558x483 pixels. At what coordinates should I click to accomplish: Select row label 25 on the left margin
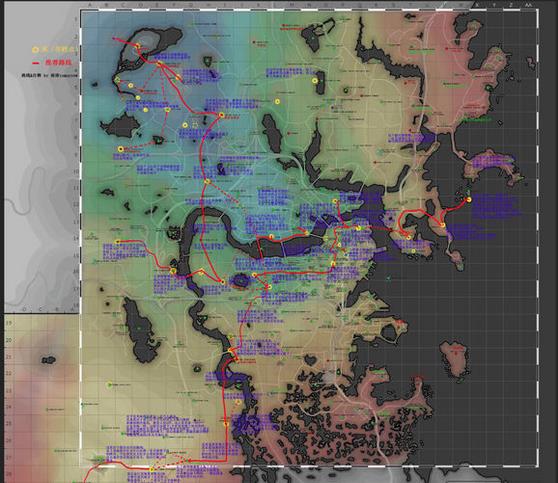[9, 424]
